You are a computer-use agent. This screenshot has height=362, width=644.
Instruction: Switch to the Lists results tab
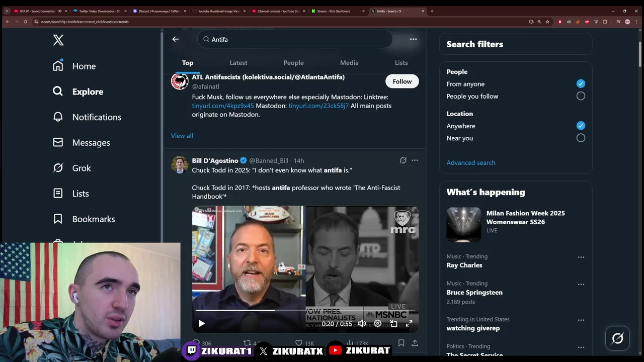401,63
